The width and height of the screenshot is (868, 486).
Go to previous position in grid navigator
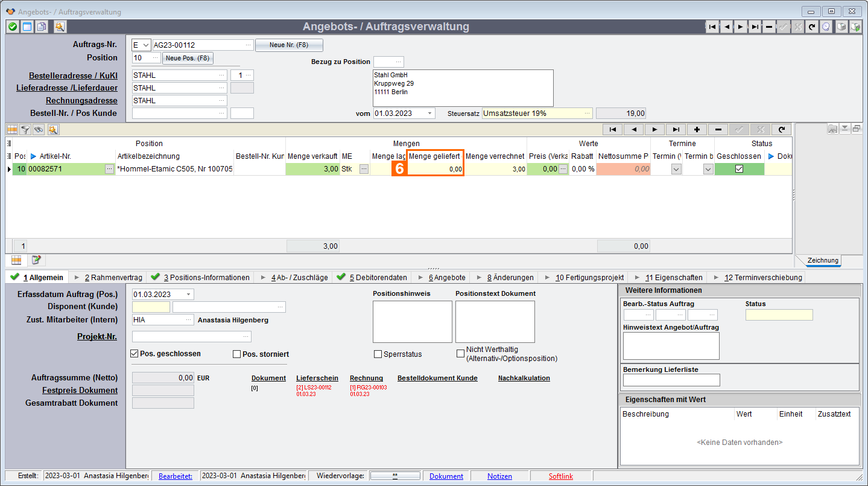(x=633, y=129)
